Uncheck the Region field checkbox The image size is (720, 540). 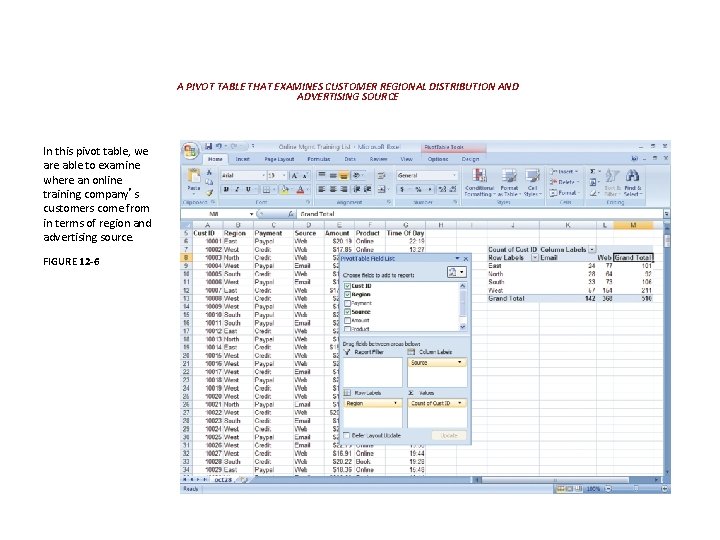(x=348, y=294)
